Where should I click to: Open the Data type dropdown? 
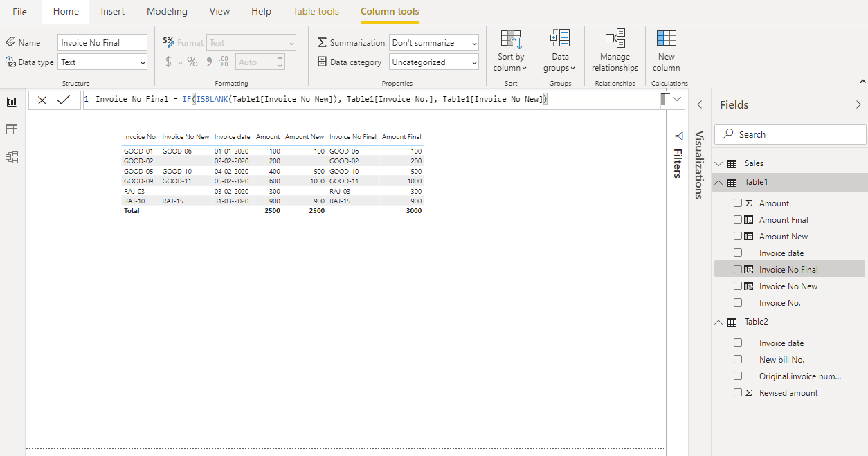pyautogui.click(x=102, y=62)
